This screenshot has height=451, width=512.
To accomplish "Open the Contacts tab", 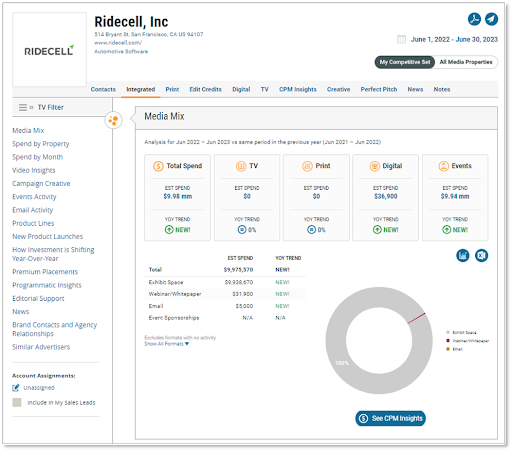I will (103, 89).
